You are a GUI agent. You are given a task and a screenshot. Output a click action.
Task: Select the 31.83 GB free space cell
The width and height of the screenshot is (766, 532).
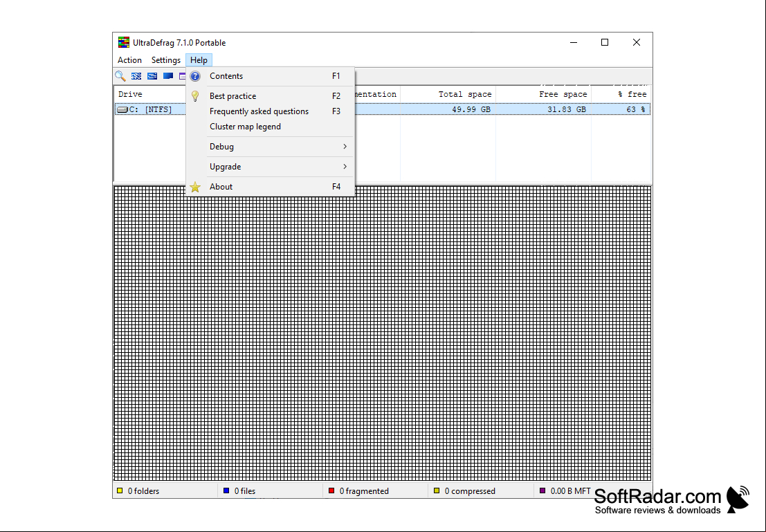pos(567,109)
